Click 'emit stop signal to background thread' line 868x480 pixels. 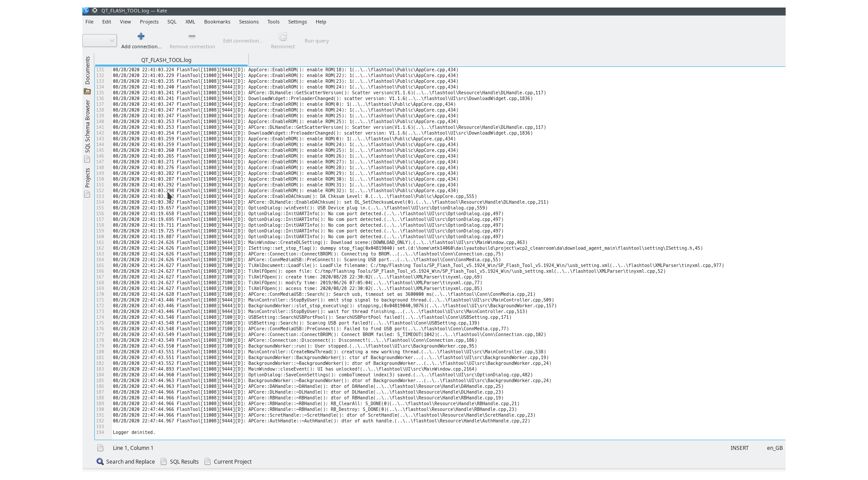(333, 300)
